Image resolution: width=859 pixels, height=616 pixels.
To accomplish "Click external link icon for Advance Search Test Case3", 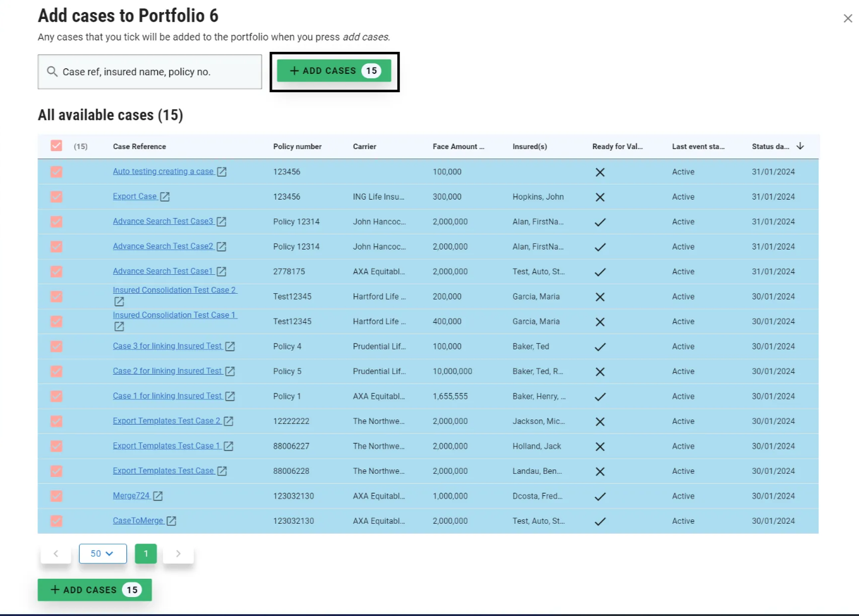I will click(221, 222).
